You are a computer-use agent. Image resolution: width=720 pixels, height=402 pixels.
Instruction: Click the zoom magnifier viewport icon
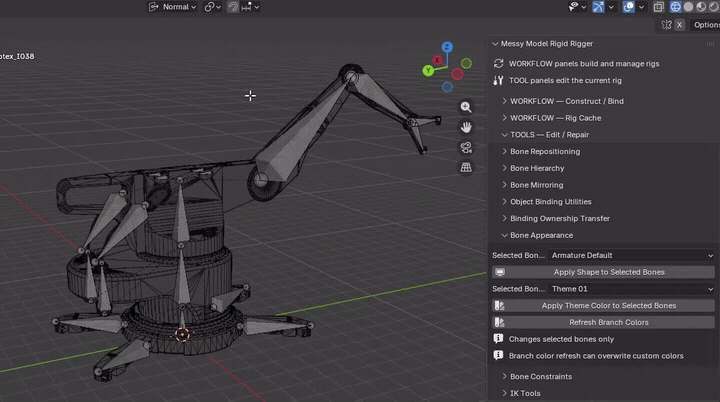466,107
